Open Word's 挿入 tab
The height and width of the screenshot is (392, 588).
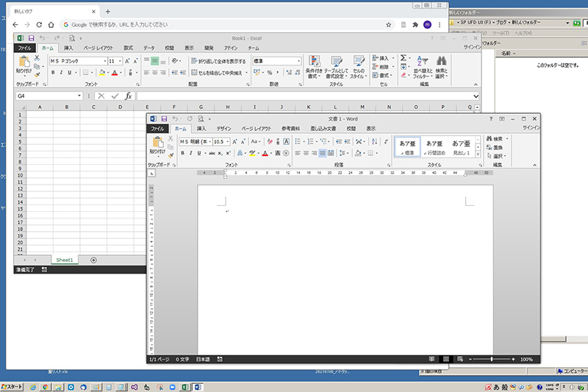(x=201, y=129)
